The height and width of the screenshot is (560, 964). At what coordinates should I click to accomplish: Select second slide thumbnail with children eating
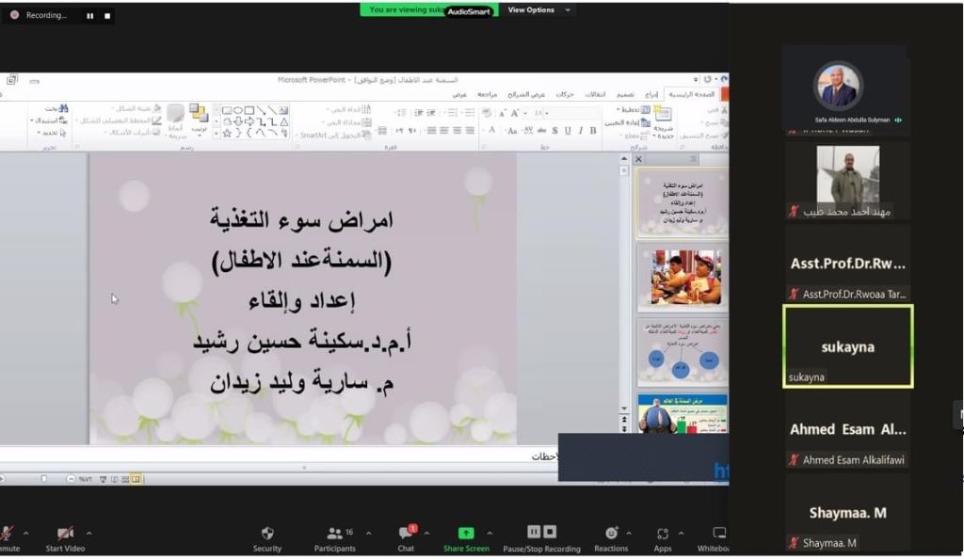point(683,278)
